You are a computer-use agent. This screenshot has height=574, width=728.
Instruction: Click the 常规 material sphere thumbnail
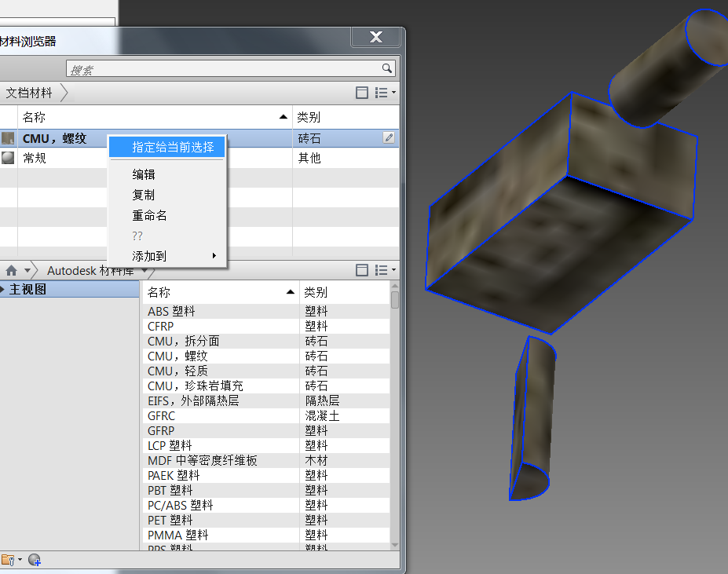[8, 158]
